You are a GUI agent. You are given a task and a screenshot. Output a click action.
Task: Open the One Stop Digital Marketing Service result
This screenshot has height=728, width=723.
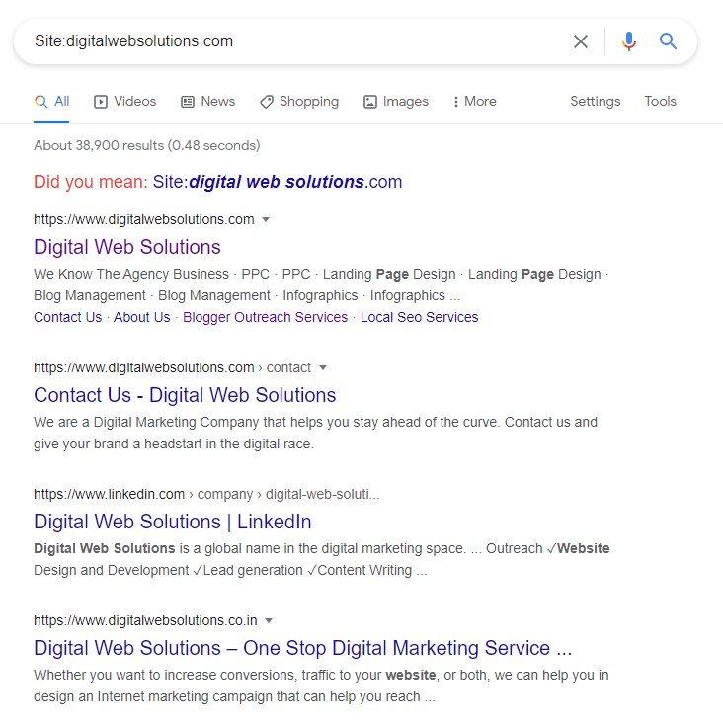click(x=303, y=648)
